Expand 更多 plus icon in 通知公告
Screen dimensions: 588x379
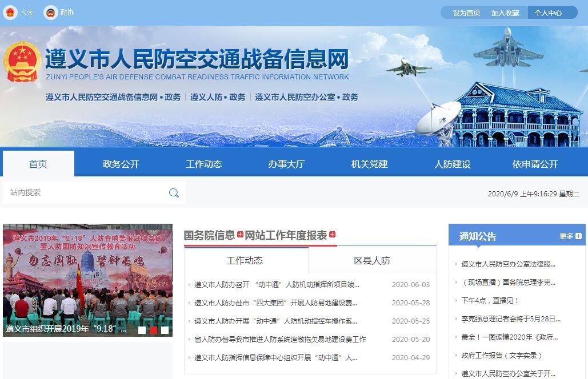click(x=578, y=236)
